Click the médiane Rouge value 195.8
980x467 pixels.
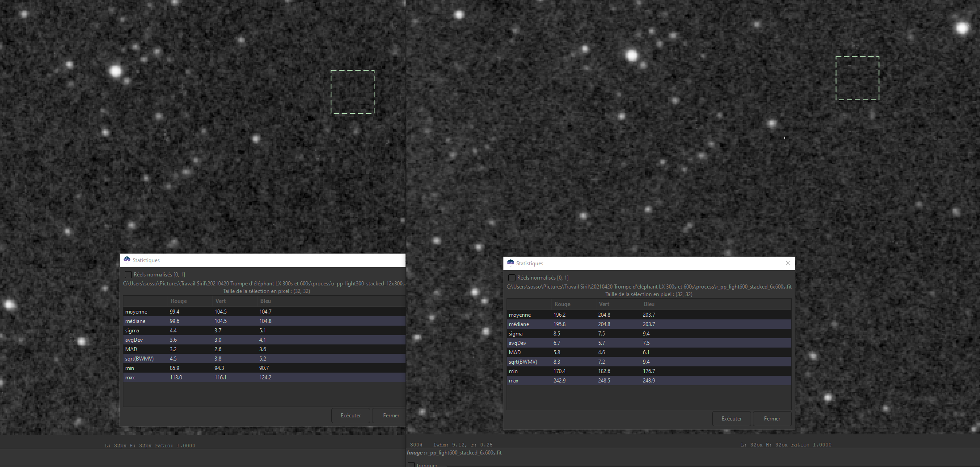click(x=559, y=324)
